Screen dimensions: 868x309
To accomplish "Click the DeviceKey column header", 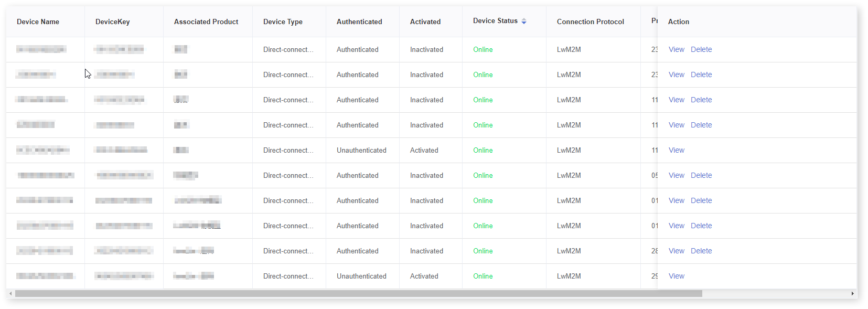I will click(x=112, y=22).
